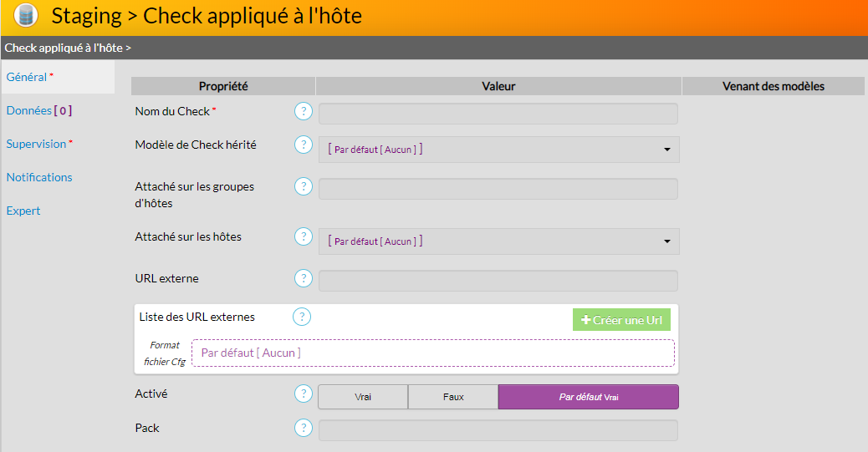
Task: Click the Staging database icon in header
Action: point(26,15)
